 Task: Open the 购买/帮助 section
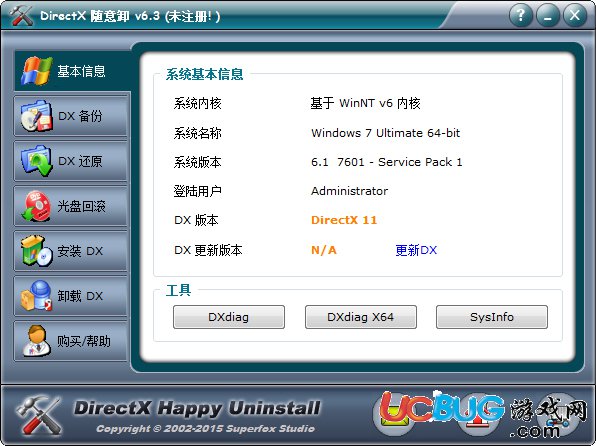coord(71,341)
